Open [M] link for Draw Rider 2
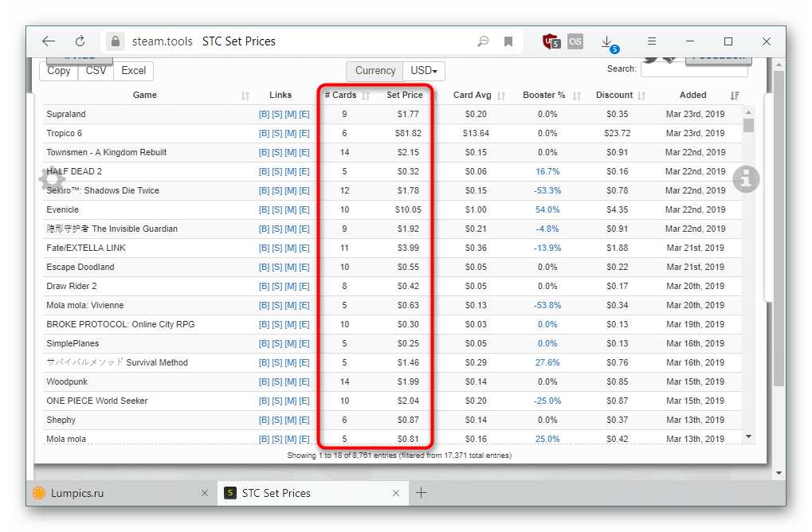 coord(291,287)
